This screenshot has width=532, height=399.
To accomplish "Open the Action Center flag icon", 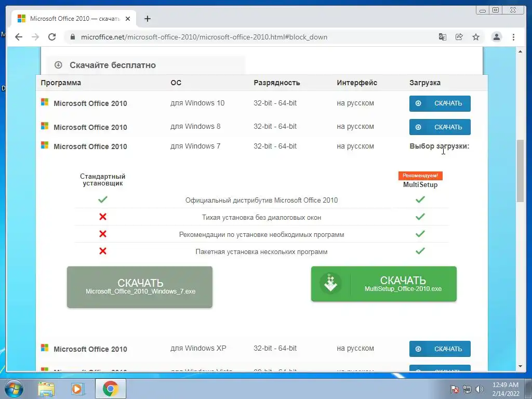I will (x=455, y=389).
